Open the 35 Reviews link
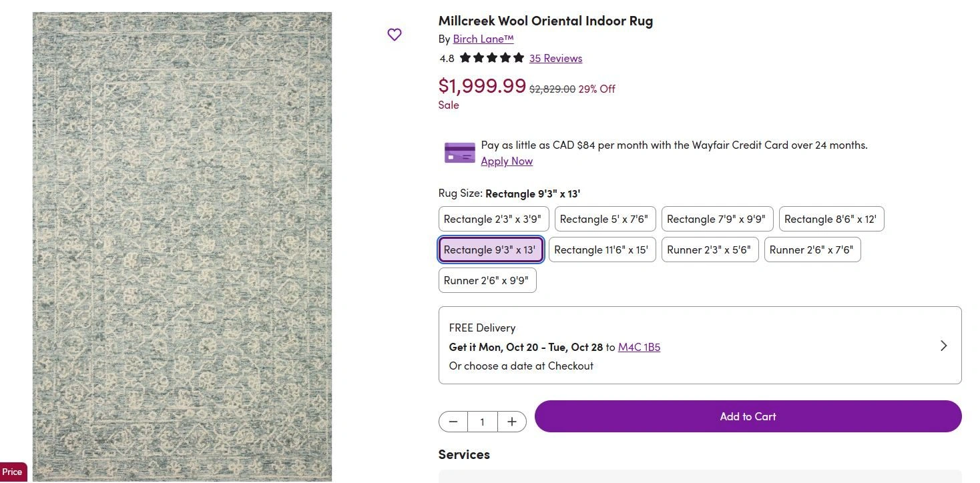The image size is (980, 483). [x=555, y=58]
